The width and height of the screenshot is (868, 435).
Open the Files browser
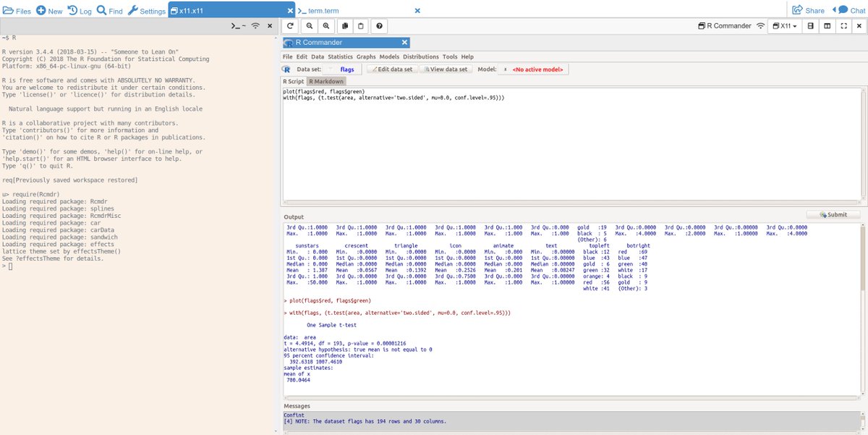tap(17, 11)
